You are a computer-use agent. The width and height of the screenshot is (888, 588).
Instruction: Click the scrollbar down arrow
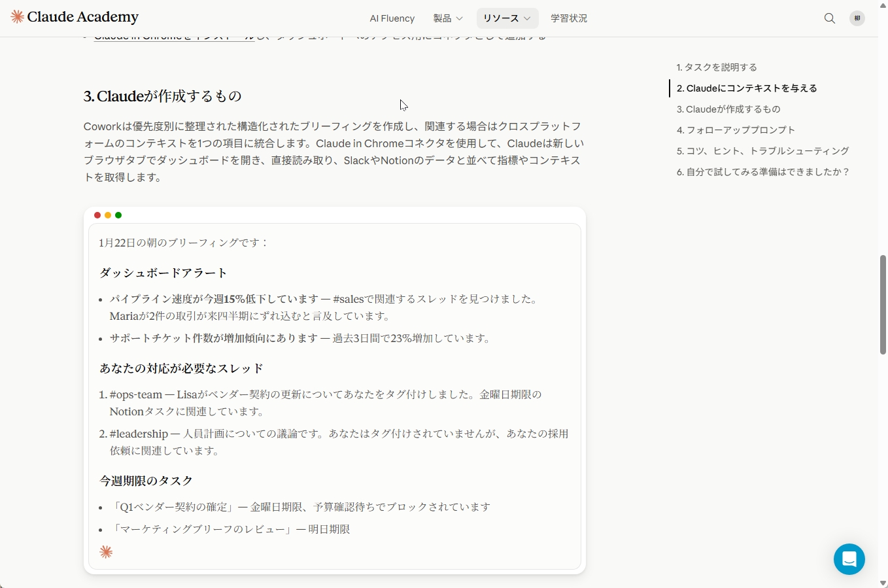point(883,583)
